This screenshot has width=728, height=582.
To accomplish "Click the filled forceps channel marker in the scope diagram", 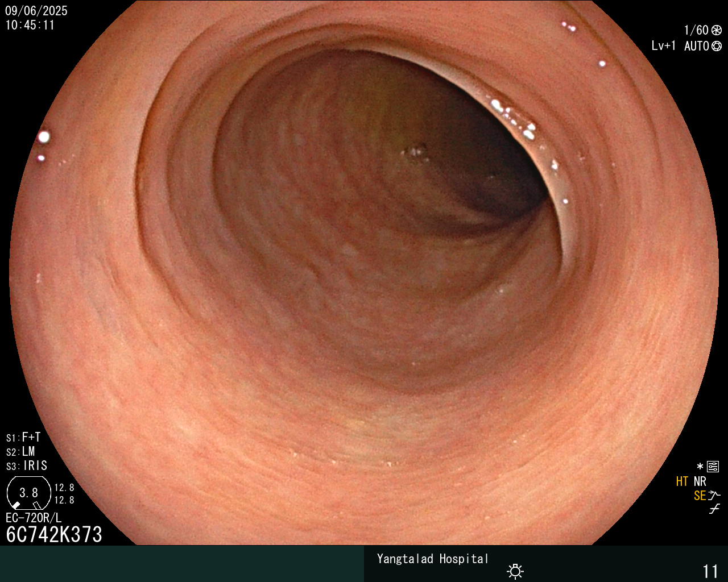I will tap(16, 505).
